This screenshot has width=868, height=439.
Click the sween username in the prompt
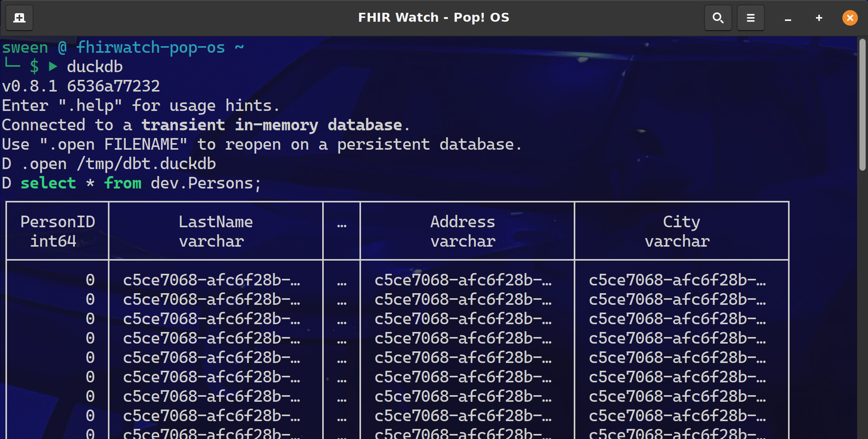pyautogui.click(x=25, y=48)
